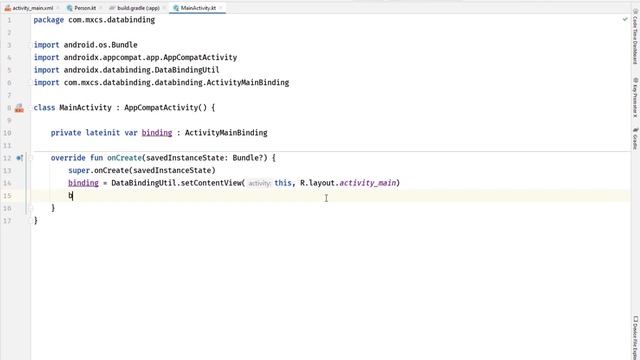Close the activity_main.xml tab
The width and height of the screenshot is (640, 360).
click(58, 8)
